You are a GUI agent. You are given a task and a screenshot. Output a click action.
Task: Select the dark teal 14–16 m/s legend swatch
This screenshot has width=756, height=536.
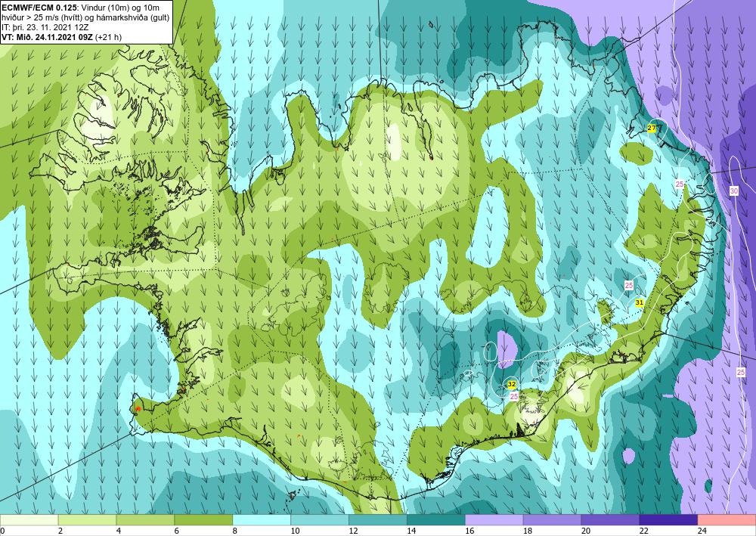click(436, 519)
